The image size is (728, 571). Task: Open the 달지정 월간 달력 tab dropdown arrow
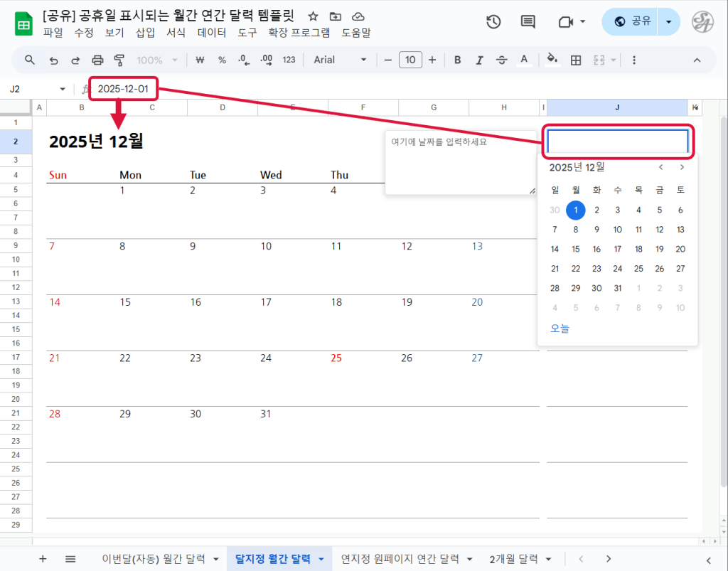click(x=321, y=560)
